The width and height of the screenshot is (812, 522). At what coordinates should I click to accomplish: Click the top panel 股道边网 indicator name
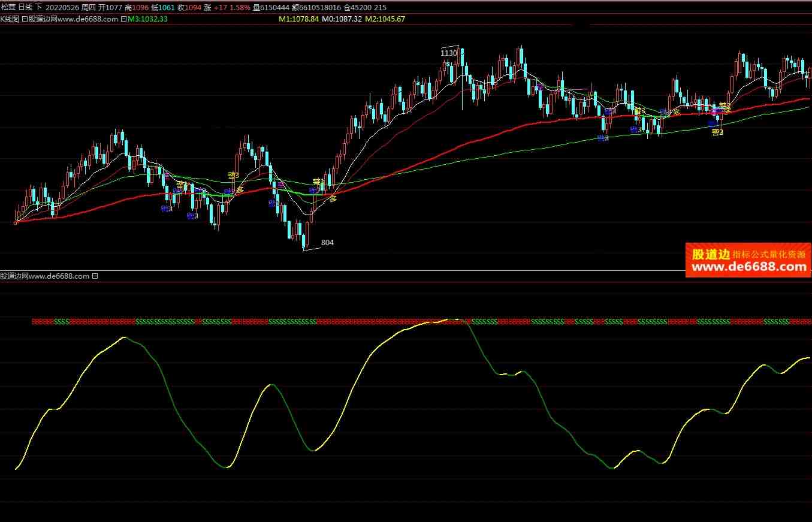(x=74, y=19)
